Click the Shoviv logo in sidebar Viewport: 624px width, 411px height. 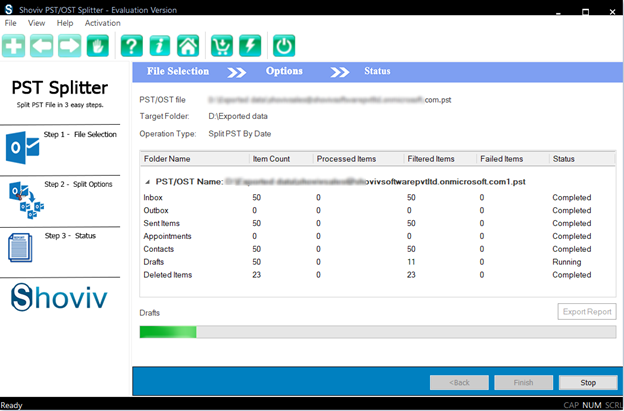pyautogui.click(x=59, y=297)
